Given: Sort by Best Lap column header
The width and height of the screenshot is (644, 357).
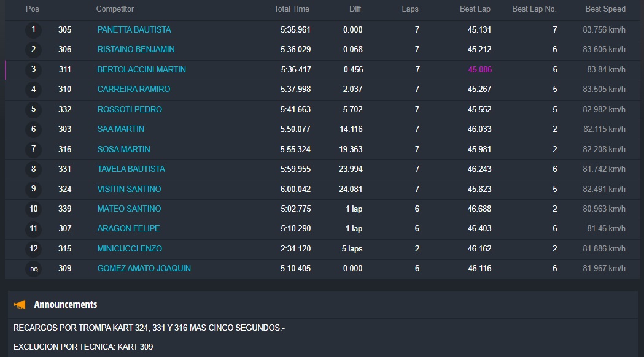Looking at the screenshot, I should [x=475, y=9].
